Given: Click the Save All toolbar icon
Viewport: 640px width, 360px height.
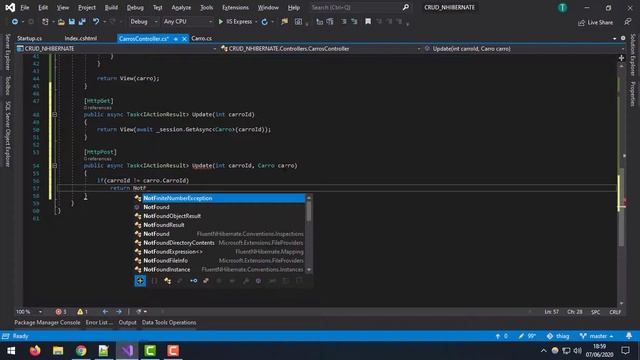Looking at the screenshot, I should pyautogui.click(x=82, y=22).
